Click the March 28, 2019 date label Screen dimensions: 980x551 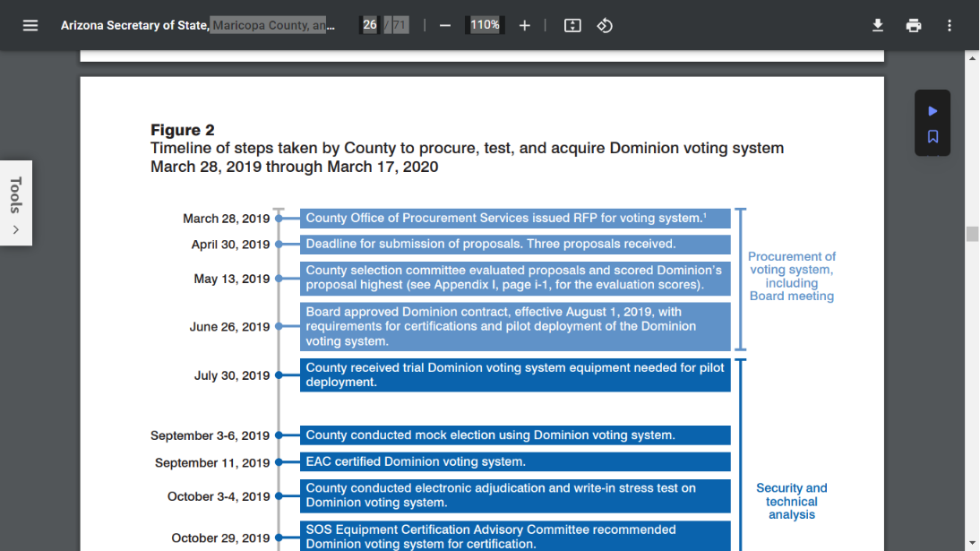[x=227, y=219]
